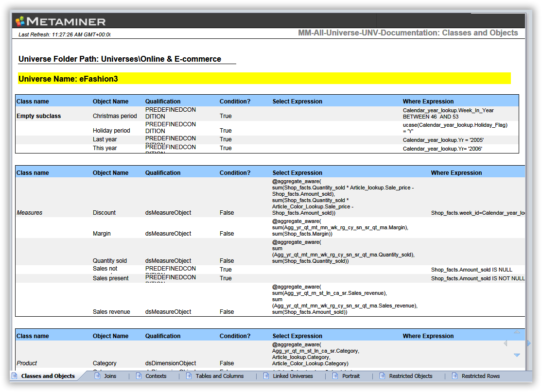Select the Sales present object name

(x=111, y=278)
